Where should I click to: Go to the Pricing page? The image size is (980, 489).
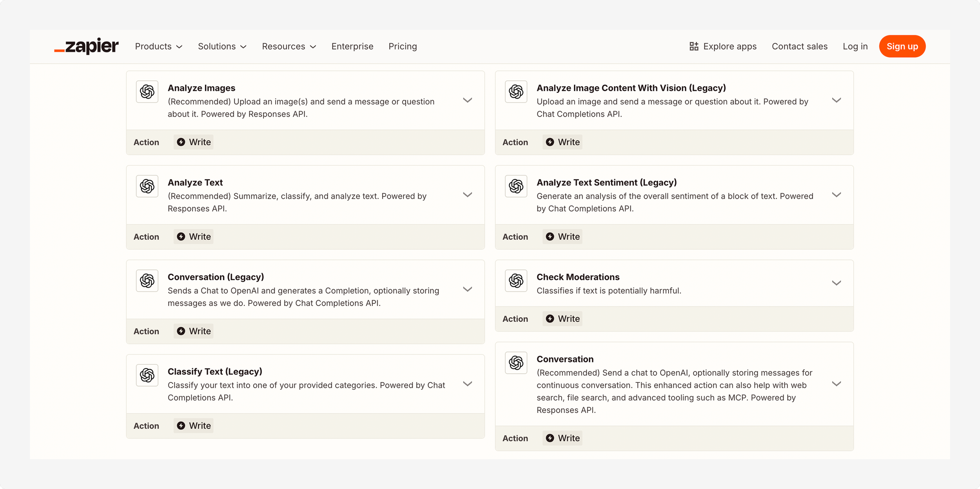pos(403,46)
